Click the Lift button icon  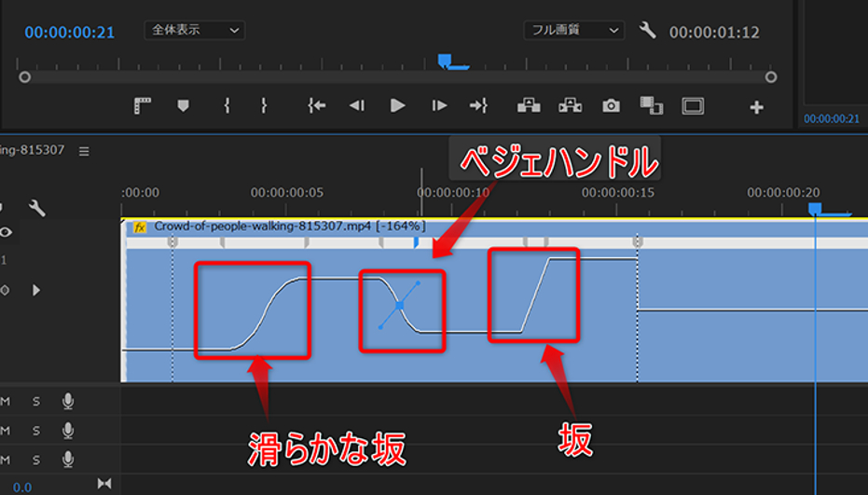[x=529, y=105]
